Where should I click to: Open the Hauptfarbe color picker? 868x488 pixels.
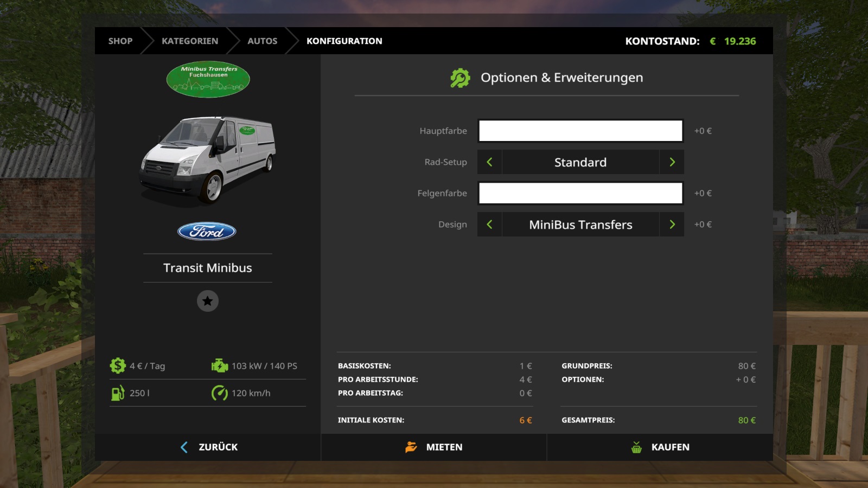click(x=580, y=131)
